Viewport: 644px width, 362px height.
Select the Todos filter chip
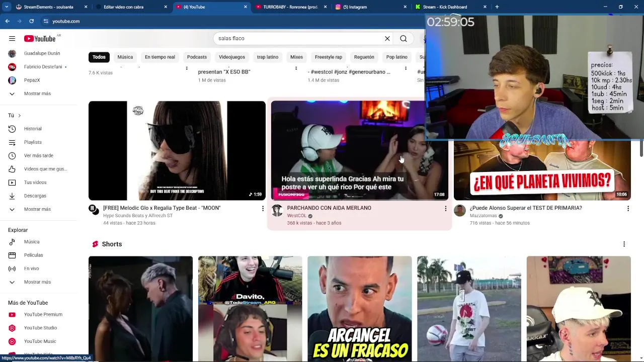99,57
